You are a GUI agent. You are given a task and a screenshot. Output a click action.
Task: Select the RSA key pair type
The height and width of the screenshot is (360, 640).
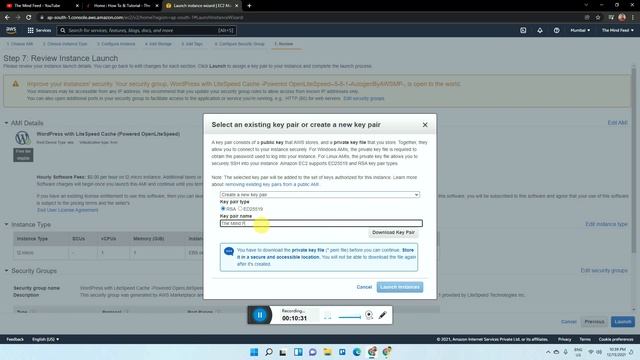223,209
